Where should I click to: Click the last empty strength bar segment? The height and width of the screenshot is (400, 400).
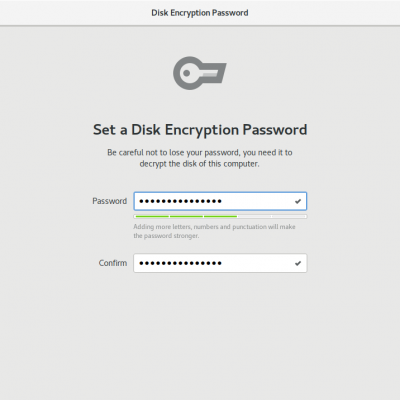pyautogui.click(x=289, y=216)
